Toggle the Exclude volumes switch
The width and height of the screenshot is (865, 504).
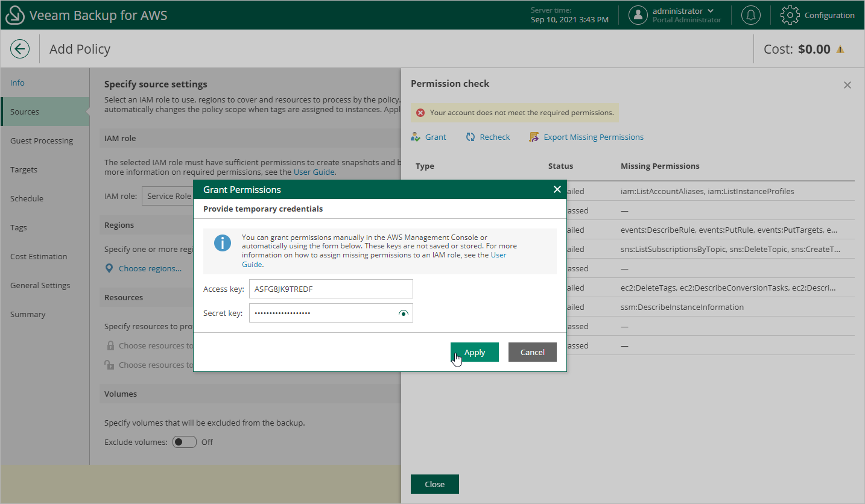click(185, 442)
